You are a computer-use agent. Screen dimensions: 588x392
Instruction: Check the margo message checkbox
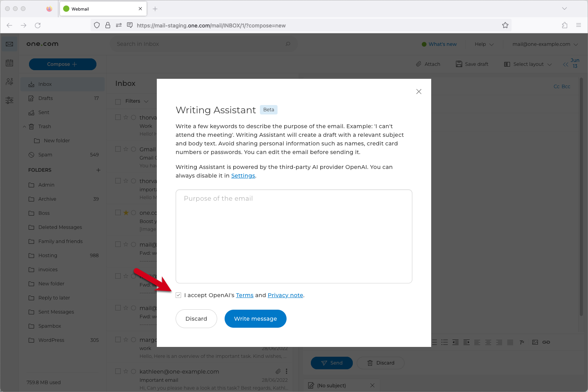[x=118, y=339]
